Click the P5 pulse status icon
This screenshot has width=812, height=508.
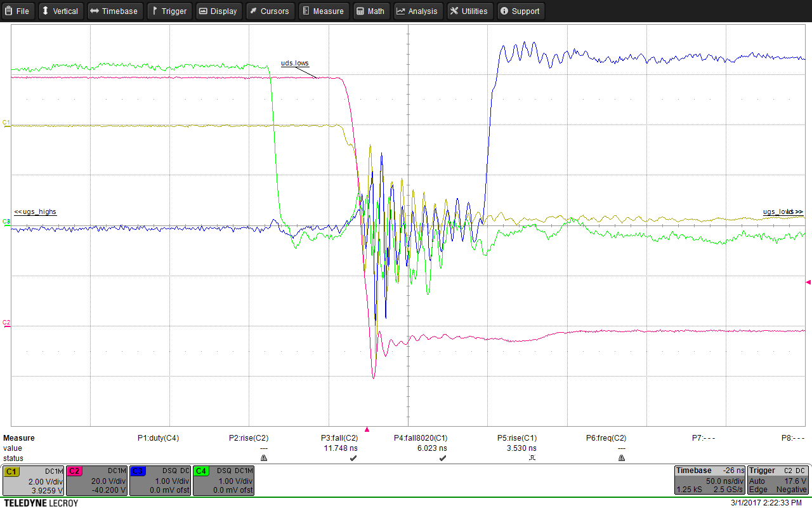(533, 458)
